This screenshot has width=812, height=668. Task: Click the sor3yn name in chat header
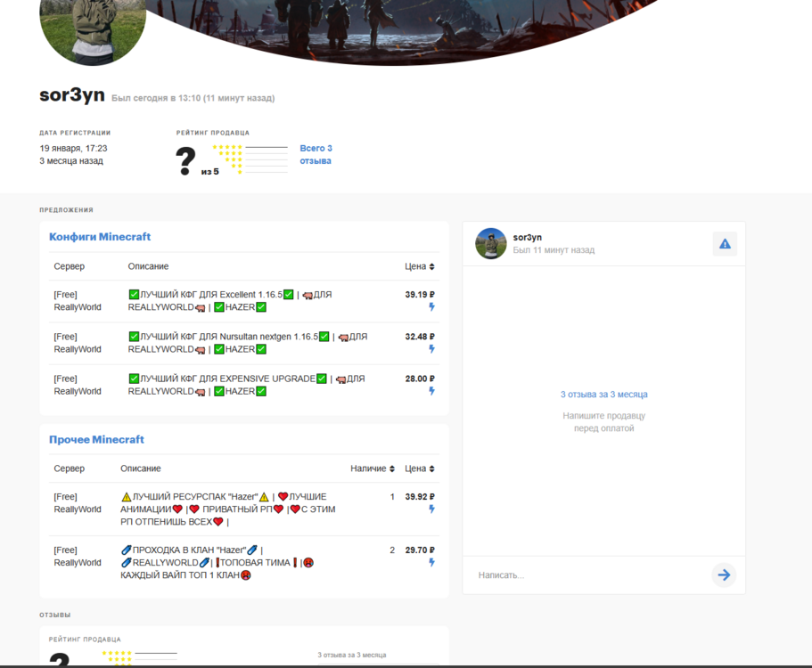pos(527,237)
